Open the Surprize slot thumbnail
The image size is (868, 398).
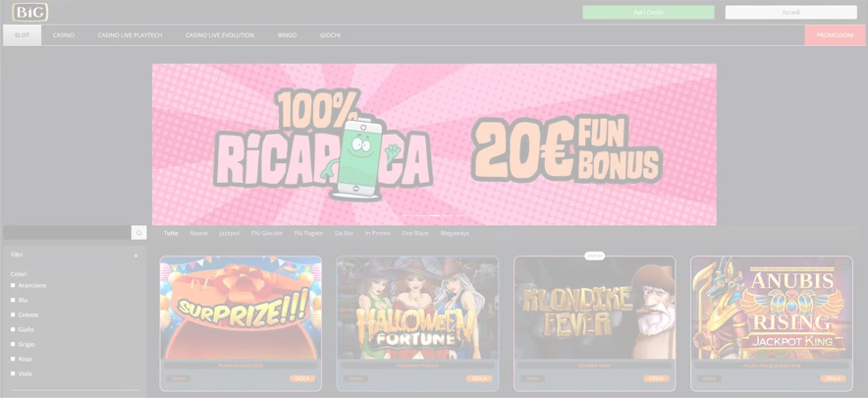[241, 308]
